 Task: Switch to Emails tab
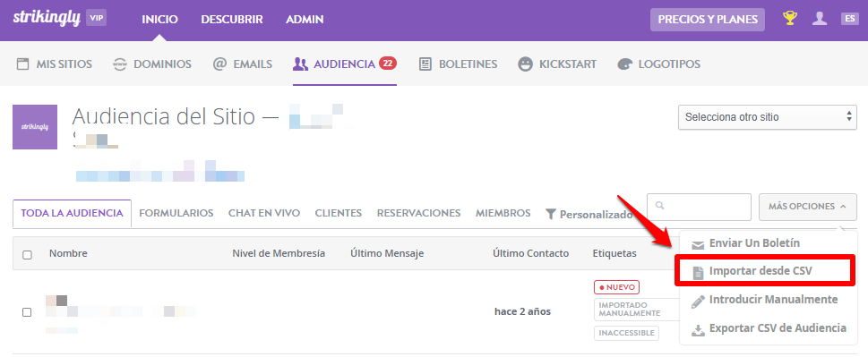click(x=243, y=64)
